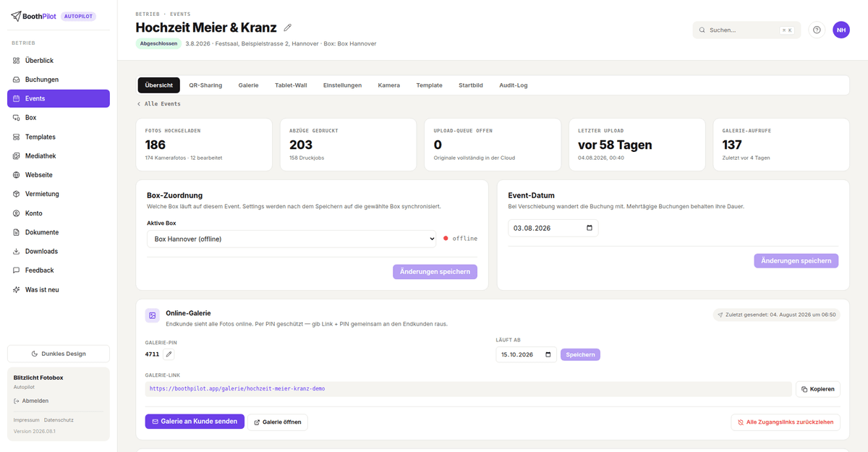Click the Konto user icon
Screen dimensions: 868x452
coord(17,213)
